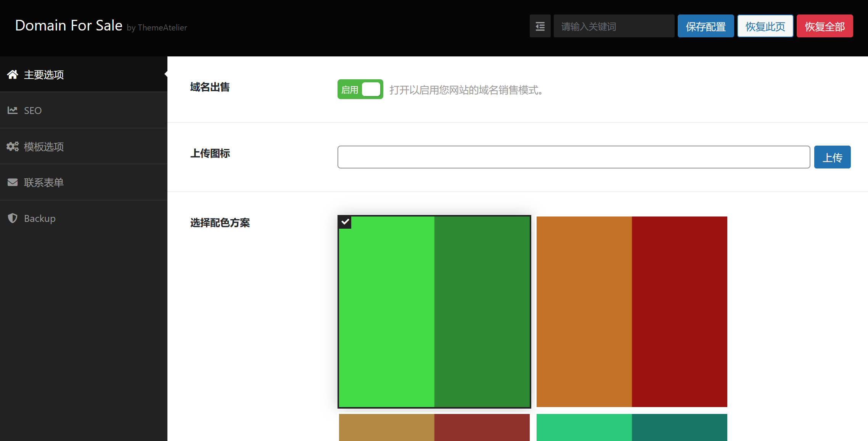Toggle the 域名出售 启用 switch
Viewport: 868px width, 441px height.
click(x=360, y=90)
